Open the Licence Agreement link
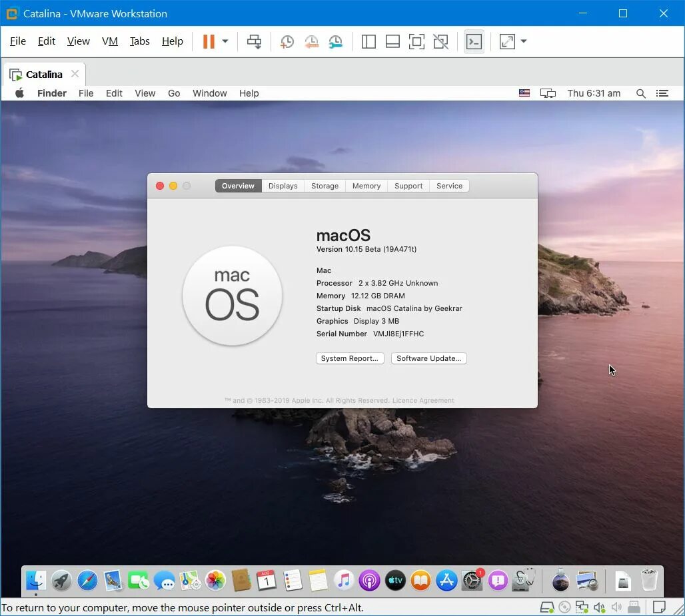The height and width of the screenshot is (616, 685). (x=423, y=400)
